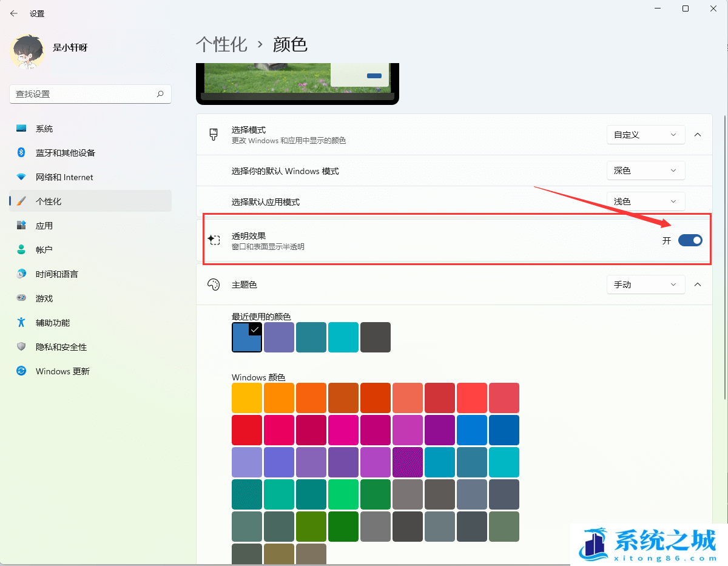Open Windows 更新 settings
Screen dimensions: 728x566
[90, 371]
